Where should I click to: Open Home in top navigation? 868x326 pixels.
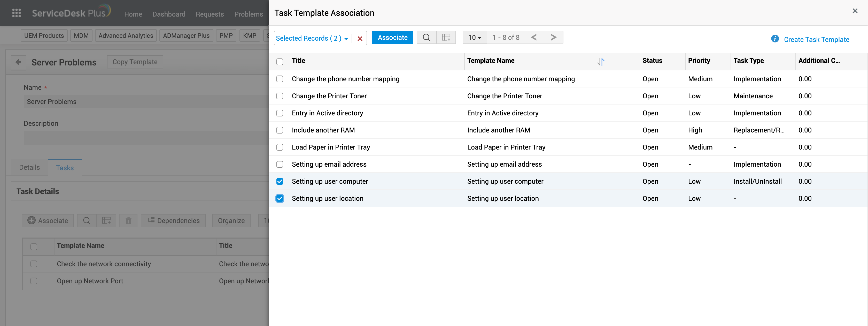click(x=133, y=14)
